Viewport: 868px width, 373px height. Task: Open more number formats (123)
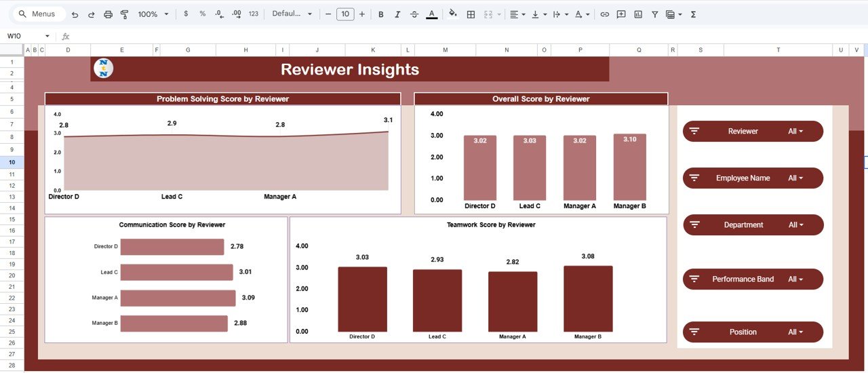253,14
